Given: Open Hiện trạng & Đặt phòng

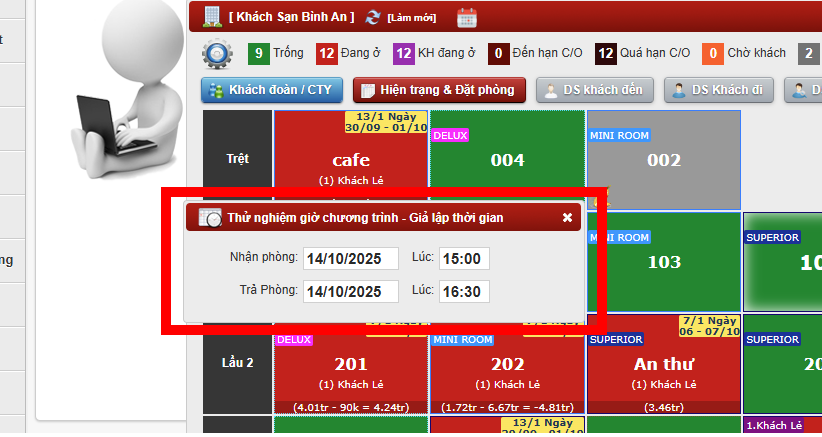Looking at the screenshot, I should pyautogui.click(x=439, y=90).
